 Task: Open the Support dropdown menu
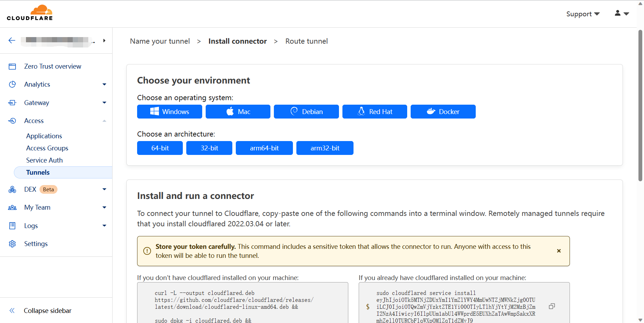click(x=583, y=14)
